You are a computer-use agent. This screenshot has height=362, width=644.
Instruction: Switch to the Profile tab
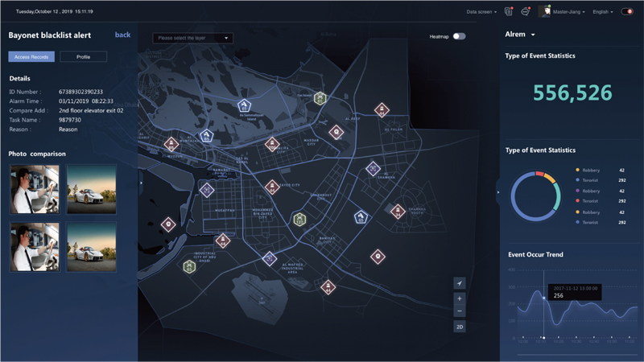pos(83,57)
